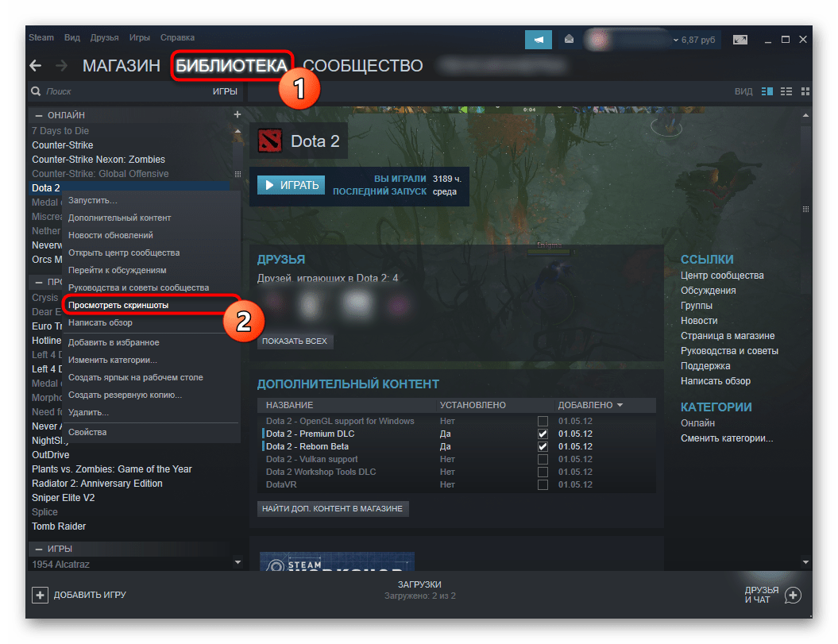838x644 pixels.
Task: Click the Показать всех friends button
Action: 295,341
